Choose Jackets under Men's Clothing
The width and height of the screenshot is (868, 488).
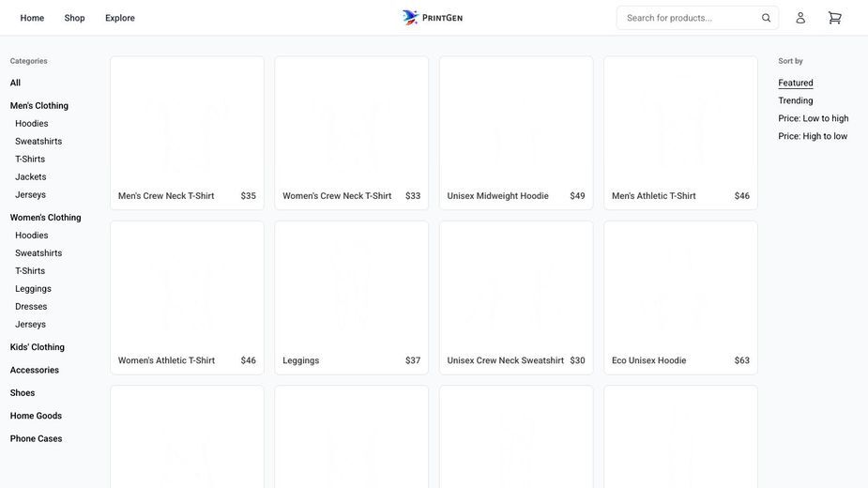[30, 176]
